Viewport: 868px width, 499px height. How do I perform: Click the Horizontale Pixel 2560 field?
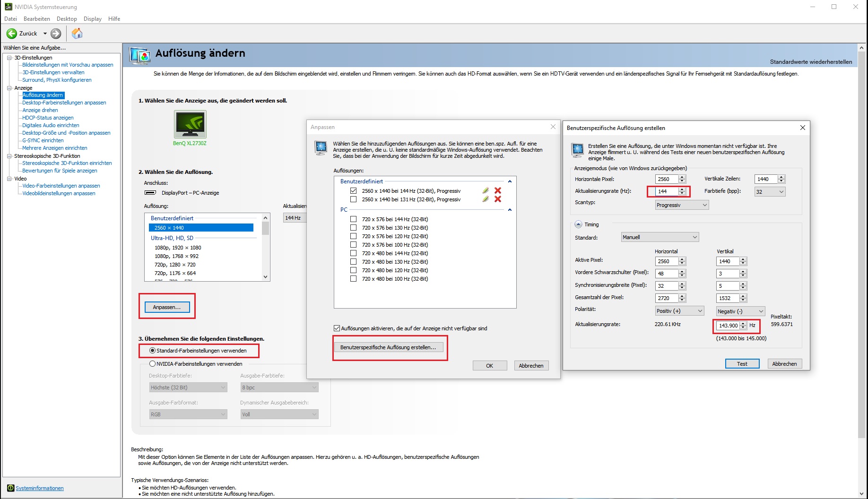point(667,179)
